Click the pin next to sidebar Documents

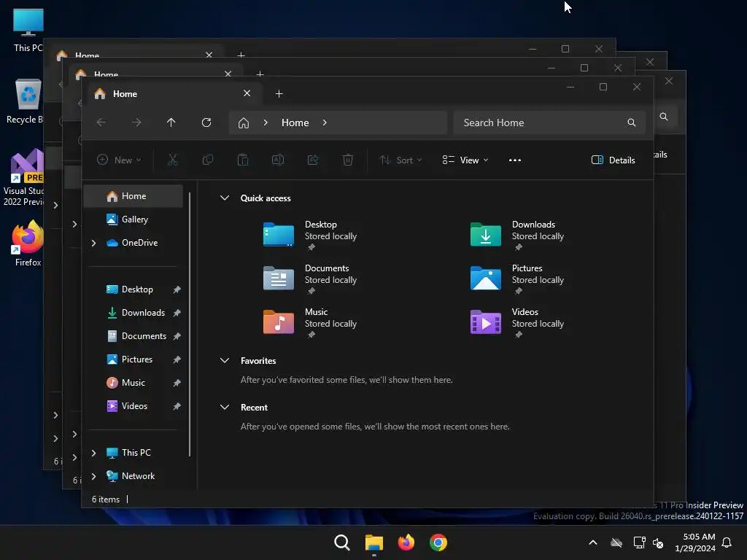coord(177,336)
